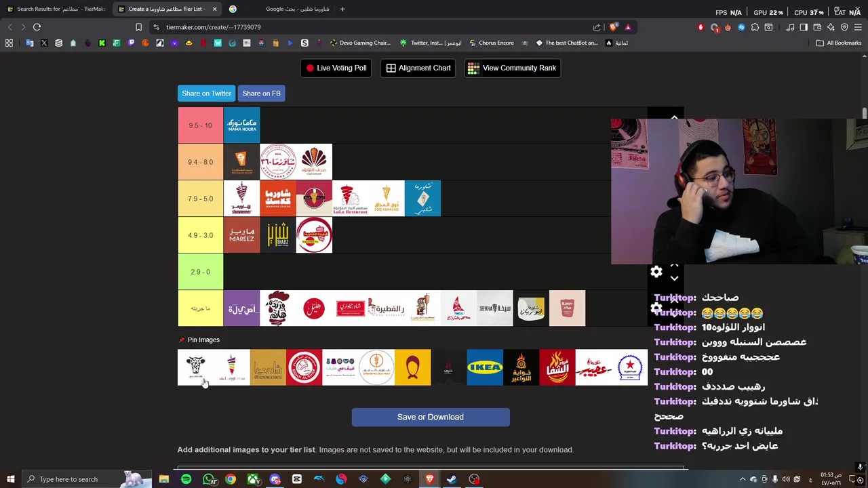Open File Explorer from the taskbar

163,479
